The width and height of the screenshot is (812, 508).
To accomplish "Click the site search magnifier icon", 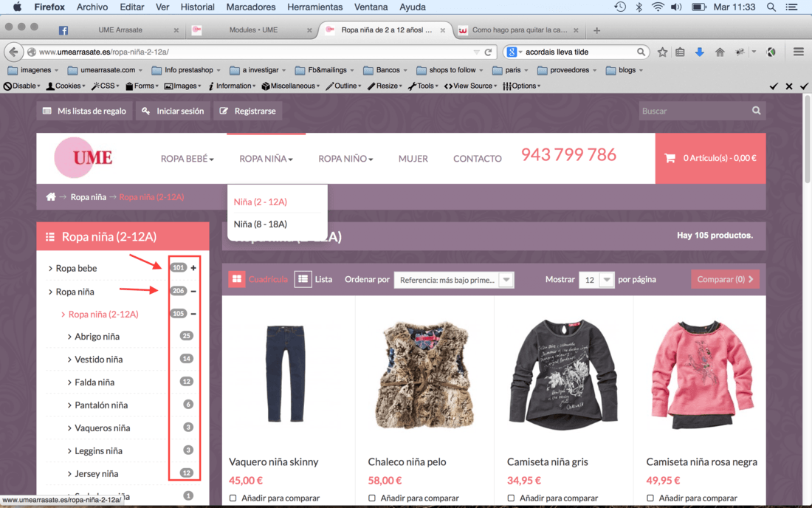I will (756, 110).
